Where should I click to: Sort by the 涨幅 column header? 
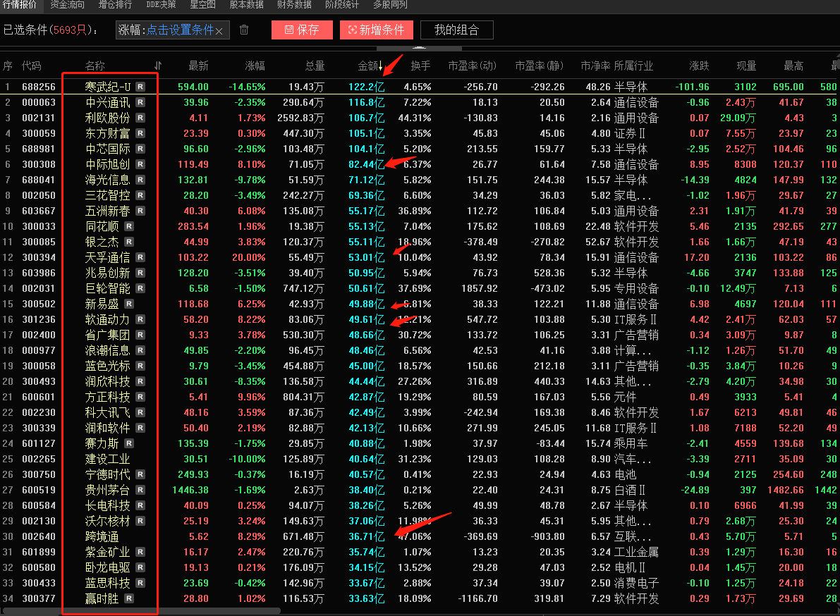click(x=255, y=66)
